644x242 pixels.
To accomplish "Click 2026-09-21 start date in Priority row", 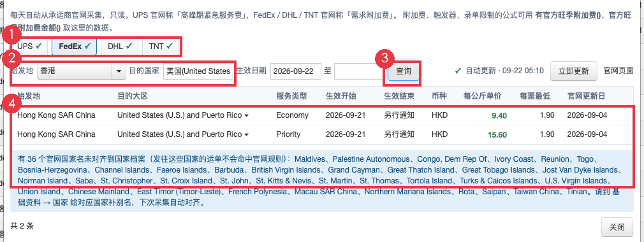I will (x=346, y=134).
